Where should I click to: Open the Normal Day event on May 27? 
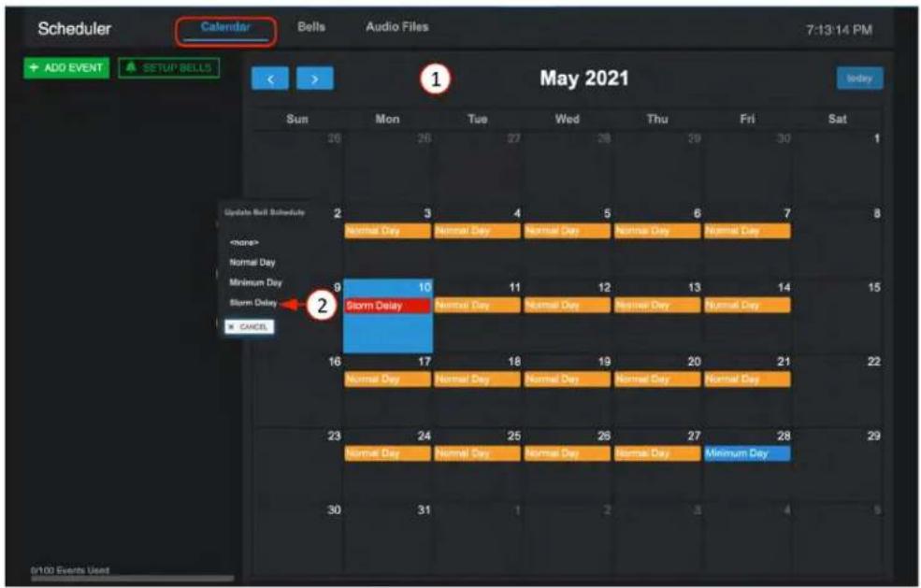click(657, 453)
